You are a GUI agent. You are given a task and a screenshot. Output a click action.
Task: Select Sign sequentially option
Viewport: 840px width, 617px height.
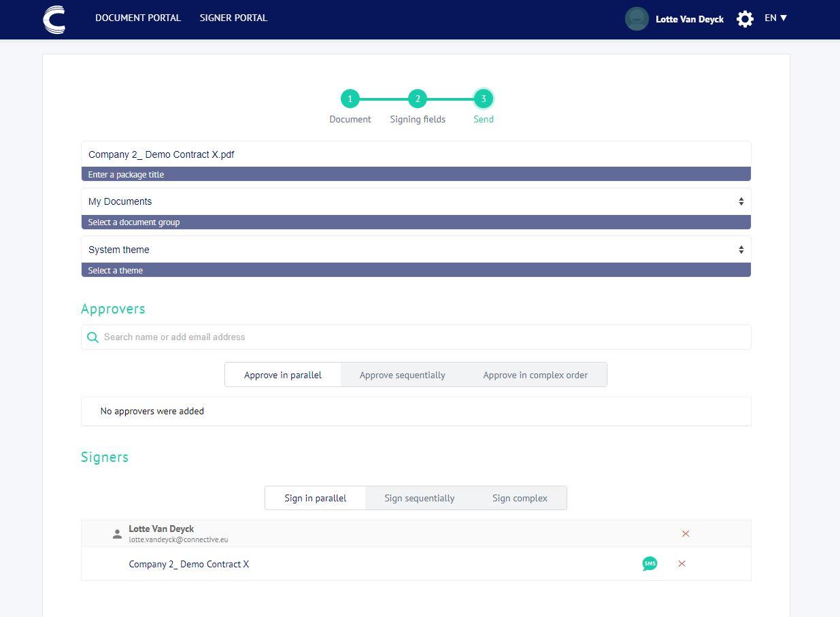[419, 498]
